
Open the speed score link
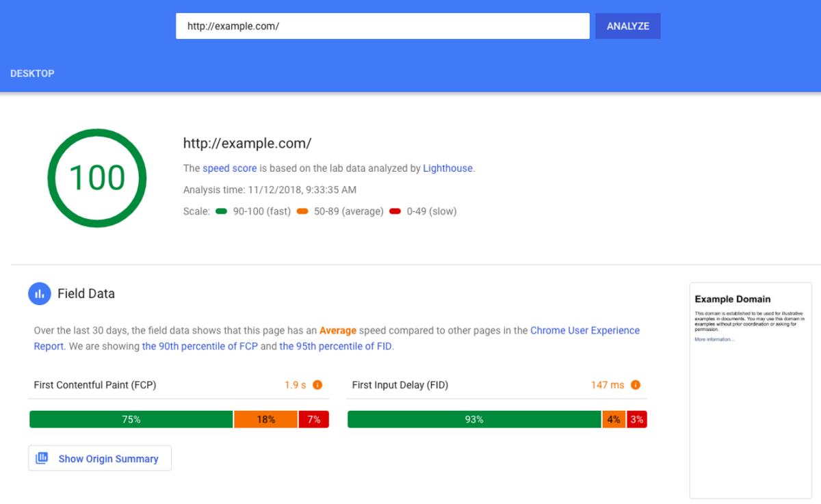pos(230,168)
